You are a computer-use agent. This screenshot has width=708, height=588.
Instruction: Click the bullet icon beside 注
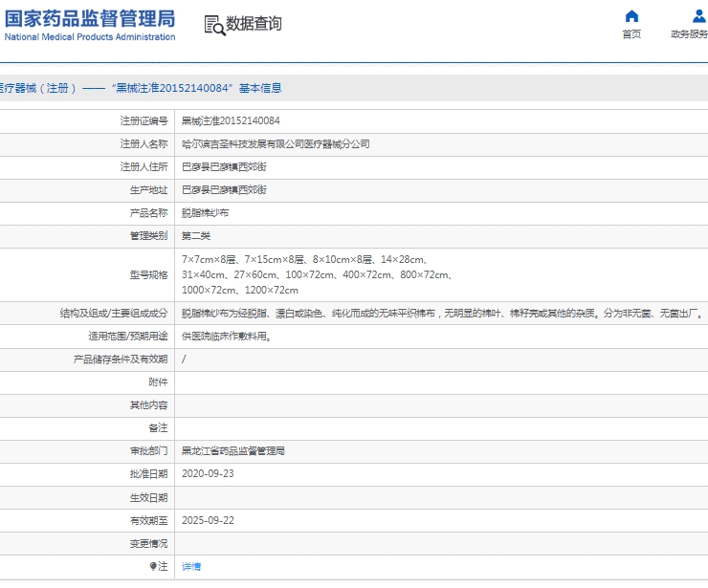point(153,567)
